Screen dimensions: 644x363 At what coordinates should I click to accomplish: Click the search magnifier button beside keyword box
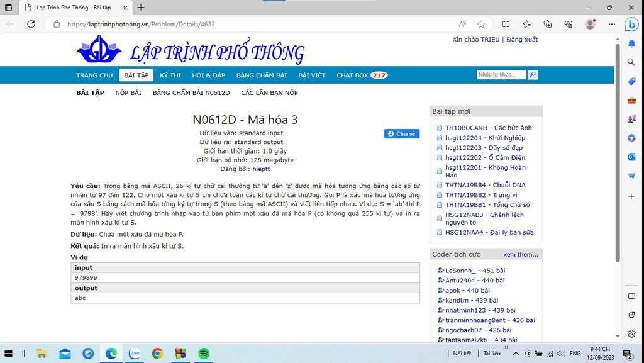(x=533, y=75)
